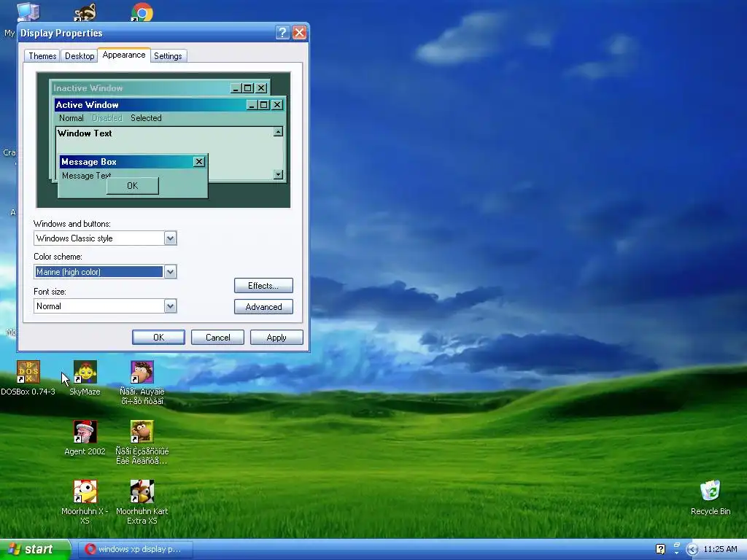The width and height of the screenshot is (747, 560).
Task: Click the preview's message box OK button
Action: click(x=133, y=186)
